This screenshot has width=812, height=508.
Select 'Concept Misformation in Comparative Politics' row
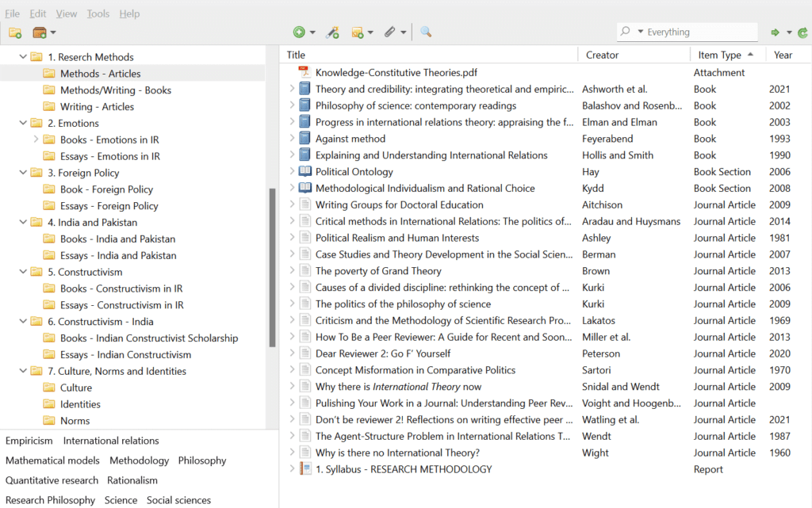pyautogui.click(x=546, y=370)
